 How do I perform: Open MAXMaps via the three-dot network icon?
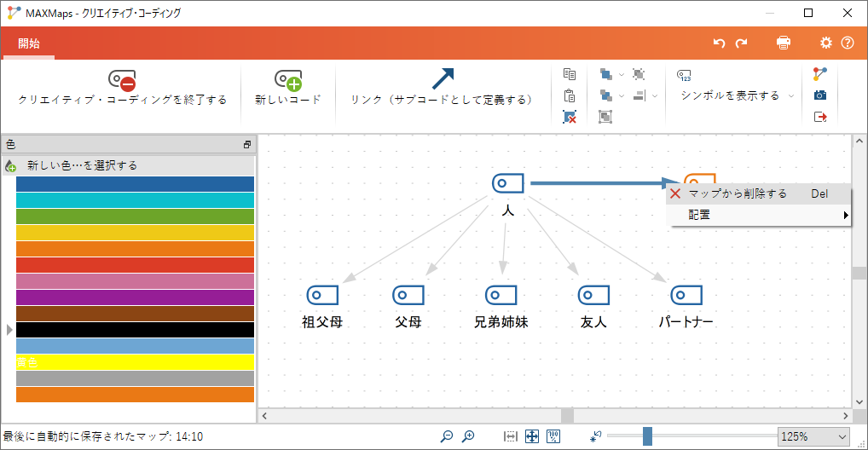point(820,74)
